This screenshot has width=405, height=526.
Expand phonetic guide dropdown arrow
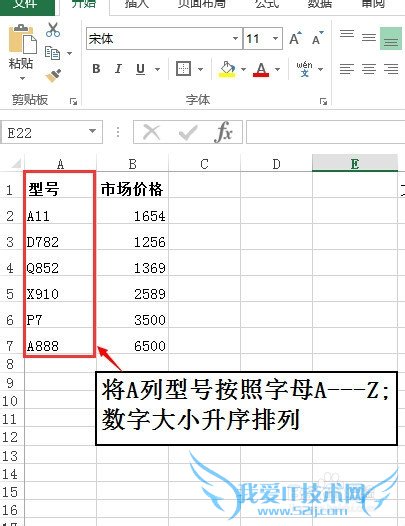click(x=320, y=69)
